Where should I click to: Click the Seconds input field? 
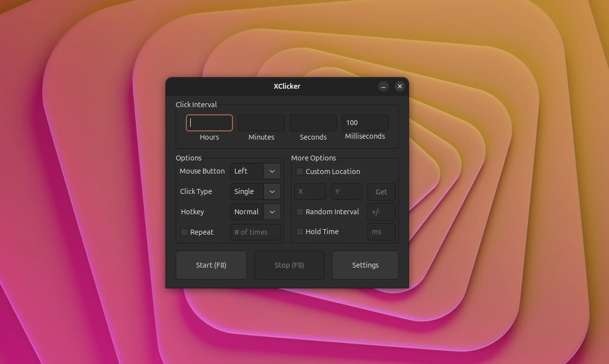tap(313, 123)
